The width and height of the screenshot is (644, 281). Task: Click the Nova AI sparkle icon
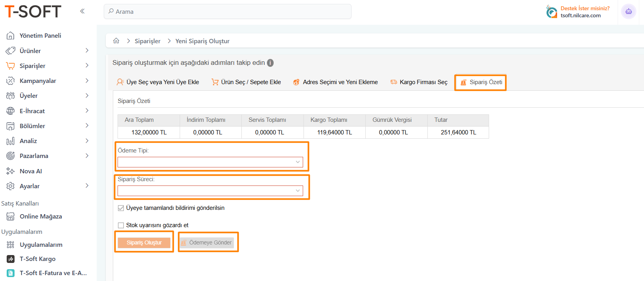[x=11, y=171]
